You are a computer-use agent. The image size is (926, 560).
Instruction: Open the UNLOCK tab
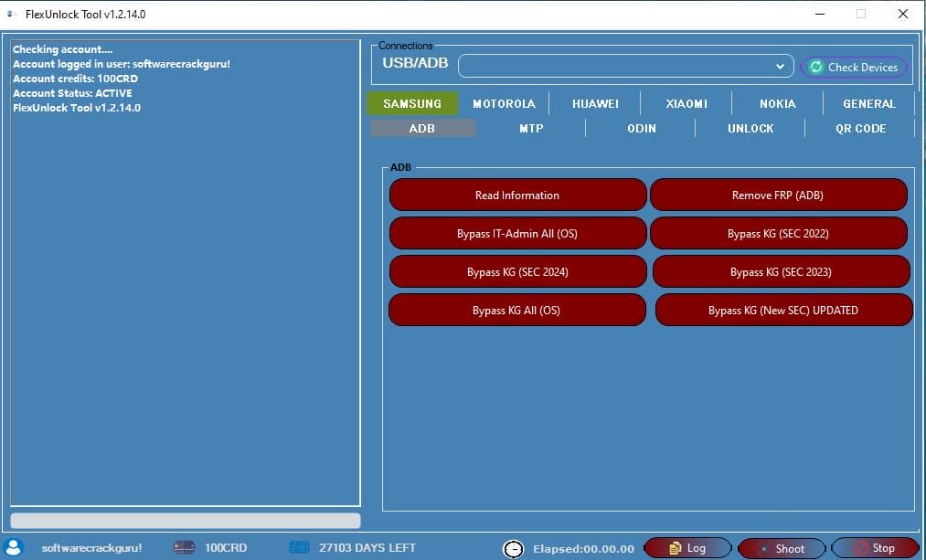(x=750, y=128)
